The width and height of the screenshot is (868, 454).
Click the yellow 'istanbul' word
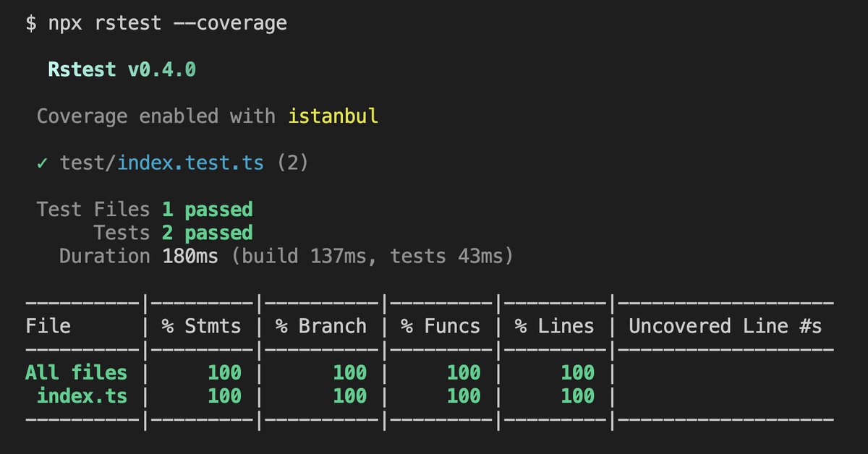click(333, 116)
